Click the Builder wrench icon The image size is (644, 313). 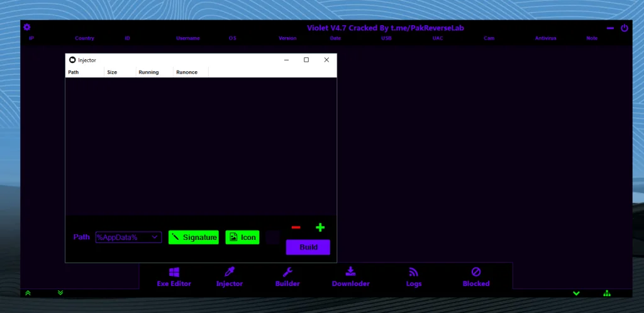pos(287,272)
